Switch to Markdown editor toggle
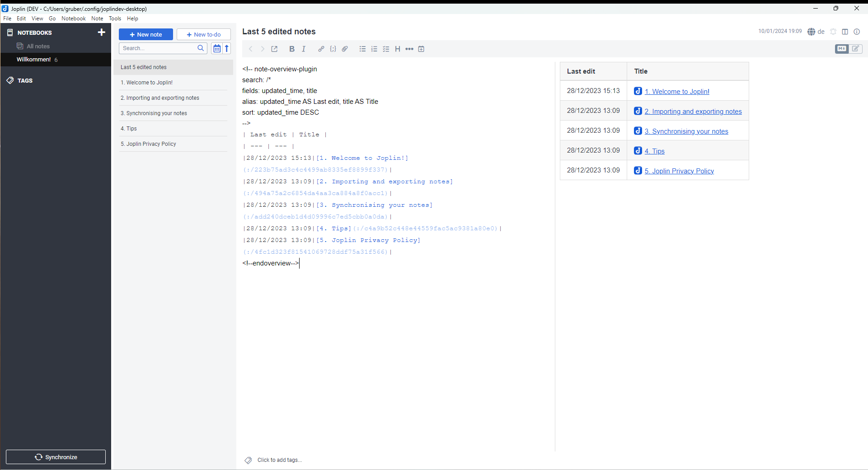This screenshot has width=868, height=470. tap(842, 49)
